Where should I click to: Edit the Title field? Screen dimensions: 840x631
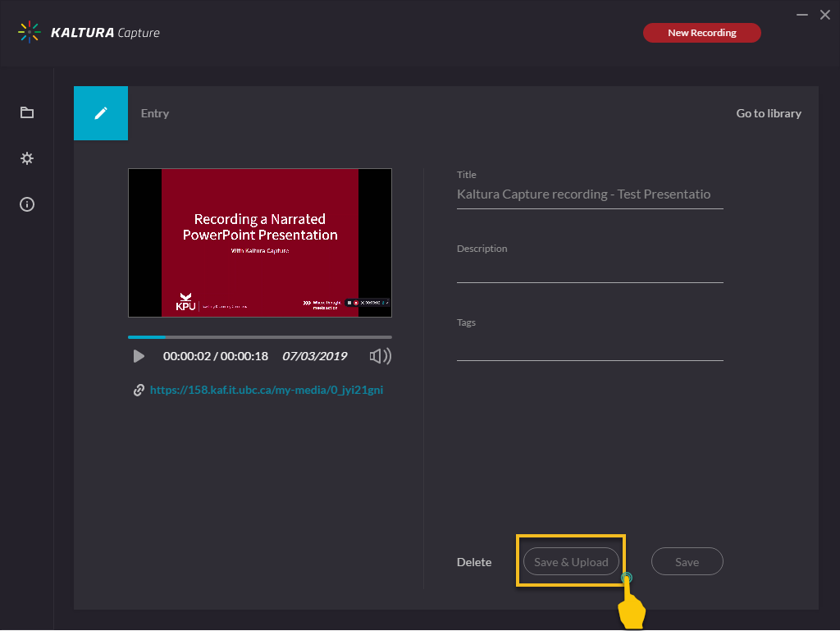tap(590, 195)
